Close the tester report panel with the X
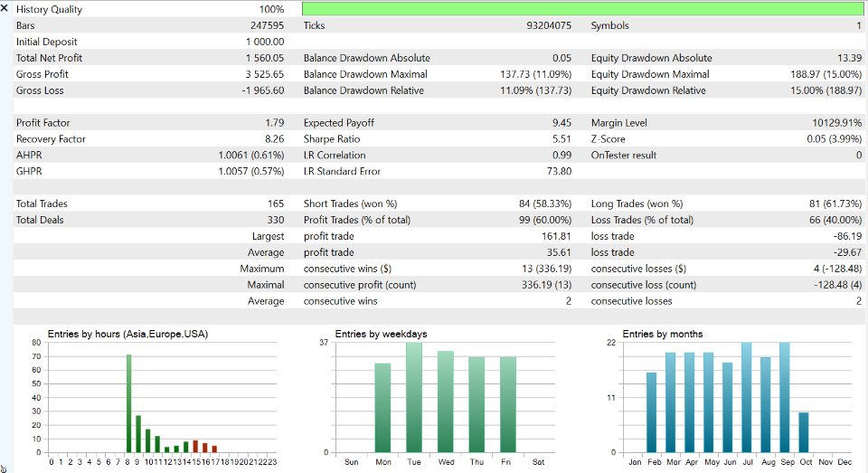This screenshot has width=868, height=473. click(x=5, y=8)
